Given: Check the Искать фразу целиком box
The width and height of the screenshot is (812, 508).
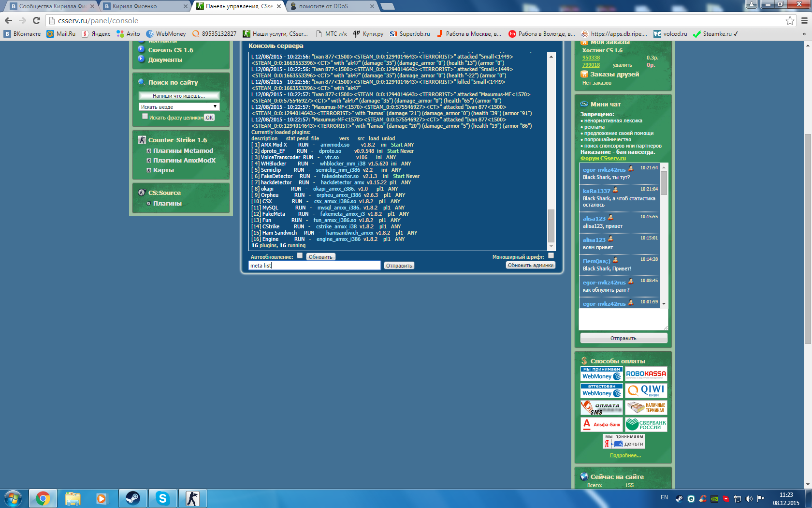Looking at the screenshot, I should point(145,117).
